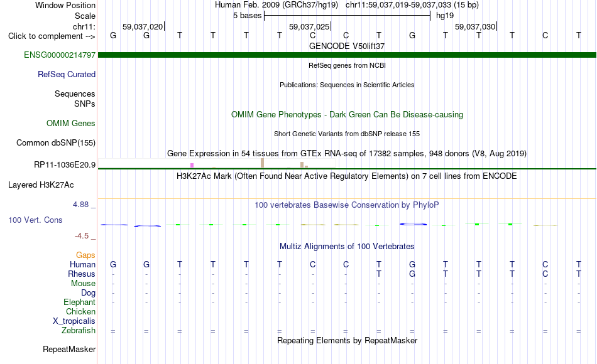
Task: Click the 59,037,030 ruler position
Action: tap(475, 26)
